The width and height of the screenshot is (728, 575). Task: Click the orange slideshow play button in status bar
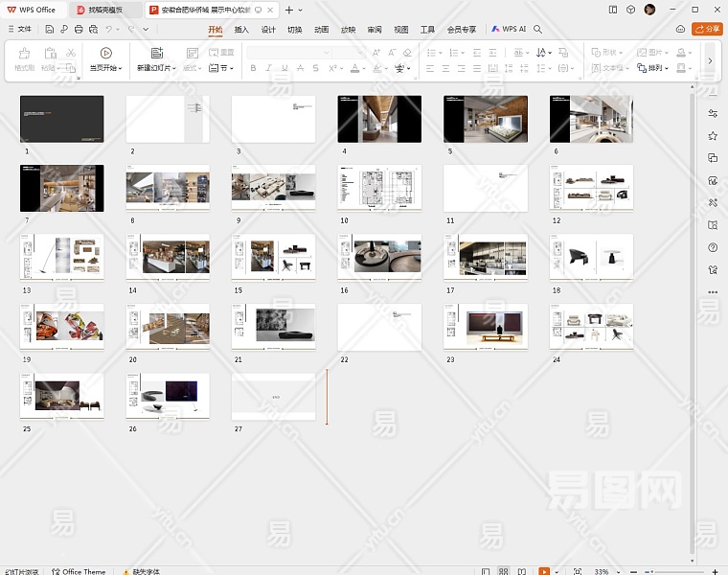(544, 571)
